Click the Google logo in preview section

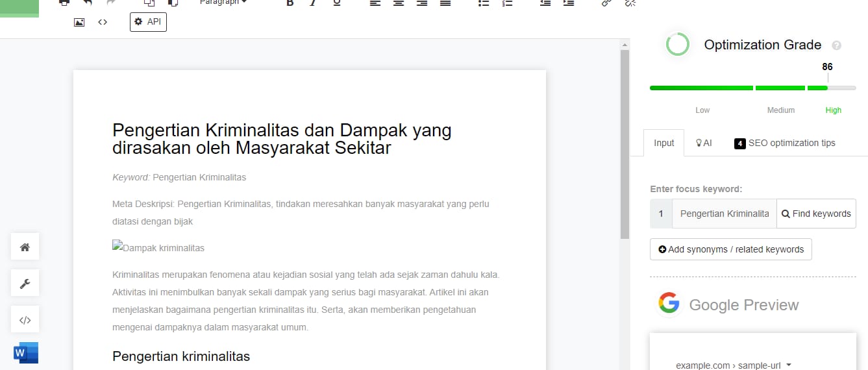point(669,304)
